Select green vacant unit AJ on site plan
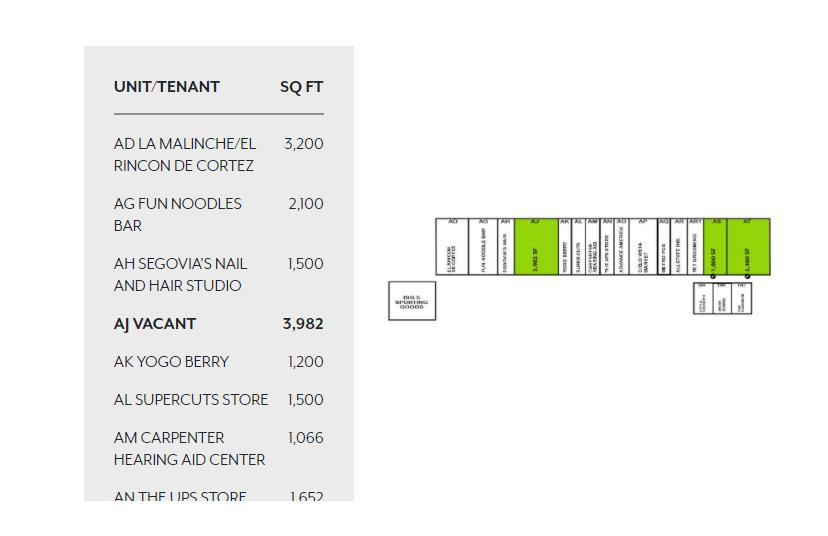The width and height of the screenshot is (828, 536). tap(536, 248)
